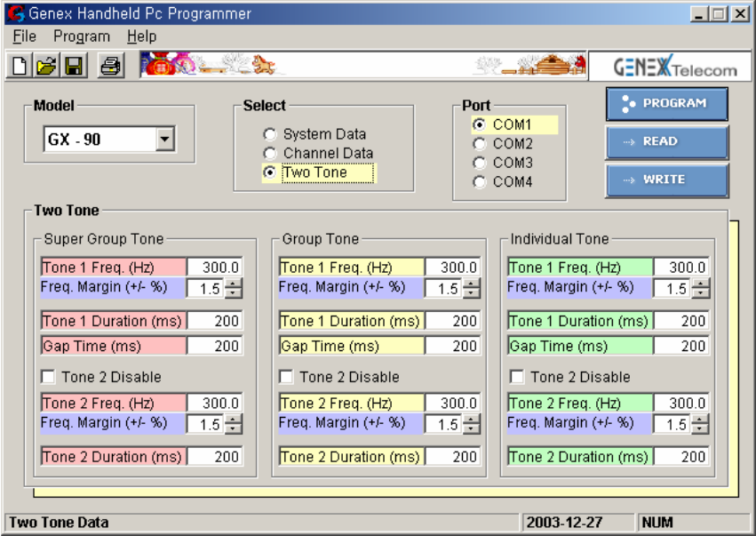756x536 pixels.
Task: Click the GENEX Telecom logo
Action: coord(674,67)
